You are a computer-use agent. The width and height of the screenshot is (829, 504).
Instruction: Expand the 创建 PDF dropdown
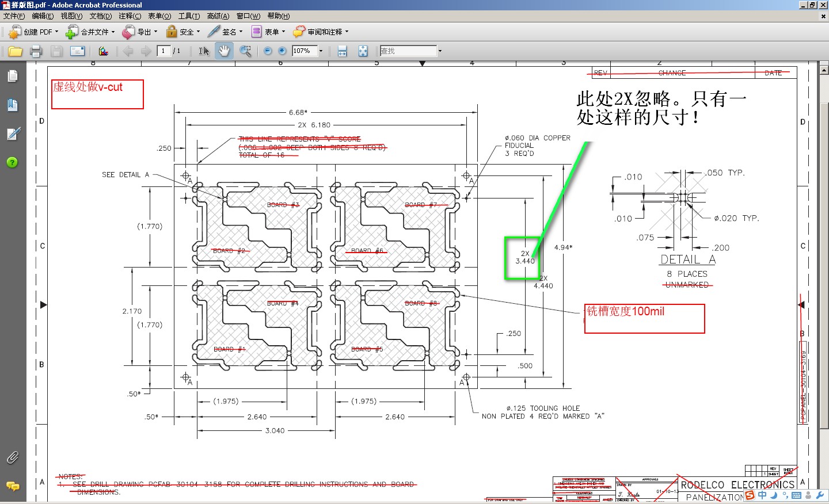[x=56, y=32]
